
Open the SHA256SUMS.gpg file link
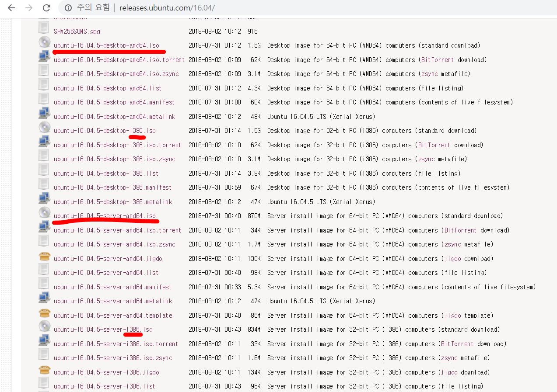tap(77, 31)
